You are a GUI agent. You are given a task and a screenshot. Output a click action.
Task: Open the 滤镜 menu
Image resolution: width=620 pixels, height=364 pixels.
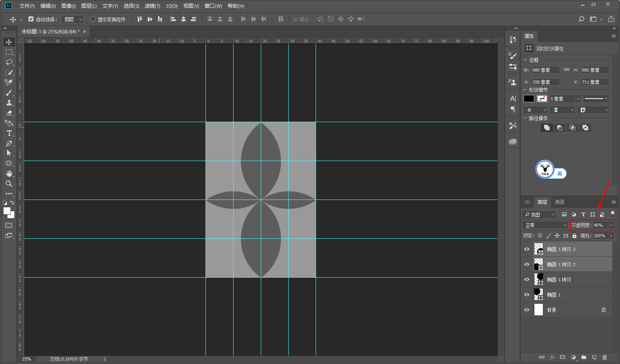[x=152, y=6]
